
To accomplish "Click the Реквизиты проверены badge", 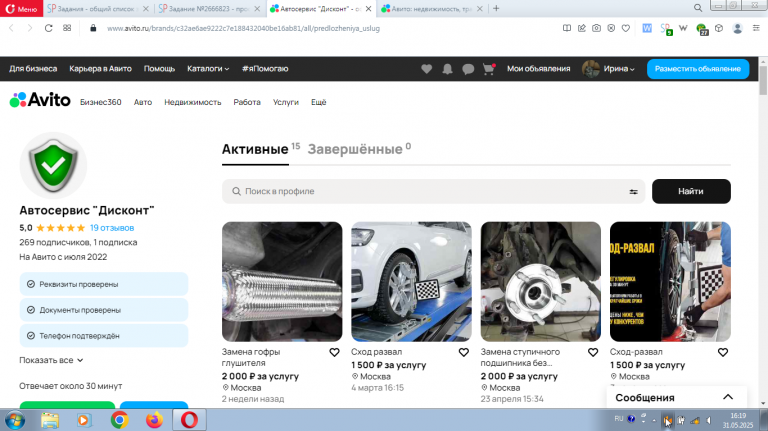I will coord(104,284).
